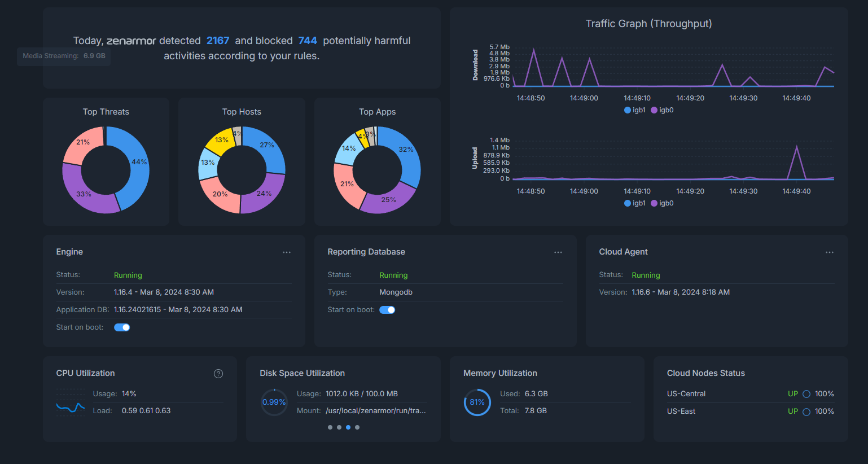This screenshot has width=868, height=464.
Task: Toggle igb0 series in Download legend
Action: click(662, 110)
